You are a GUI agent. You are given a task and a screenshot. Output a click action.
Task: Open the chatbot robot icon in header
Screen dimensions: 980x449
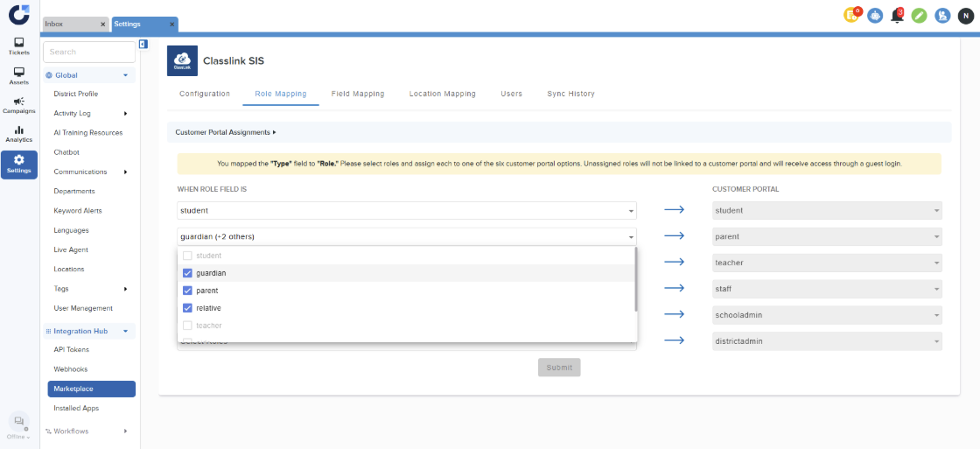[875, 16]
